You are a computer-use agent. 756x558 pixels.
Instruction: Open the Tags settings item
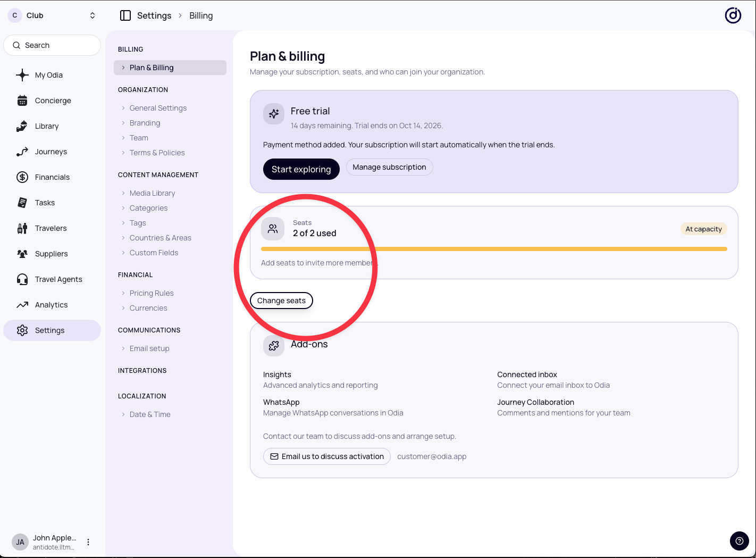pyautogui.click(x=138, y=223)
